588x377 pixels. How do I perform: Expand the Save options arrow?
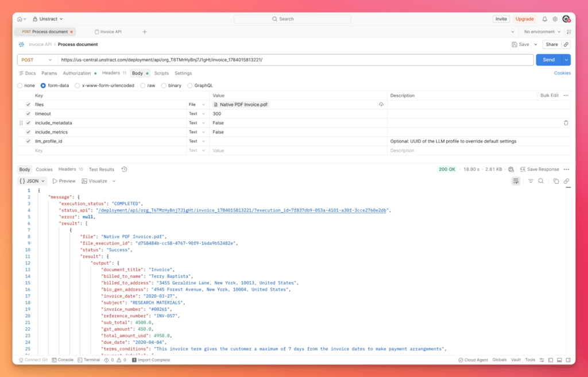point(536,44)
